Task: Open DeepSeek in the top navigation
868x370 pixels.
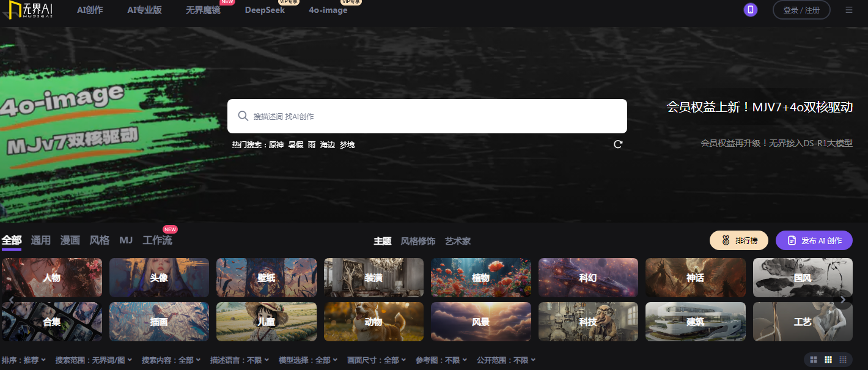Action: [265, 10]
